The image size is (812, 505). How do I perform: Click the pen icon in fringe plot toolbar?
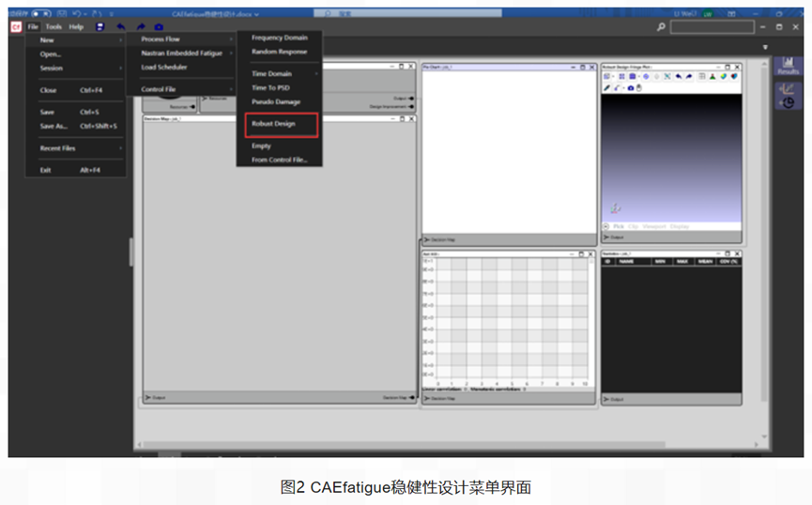607,87
